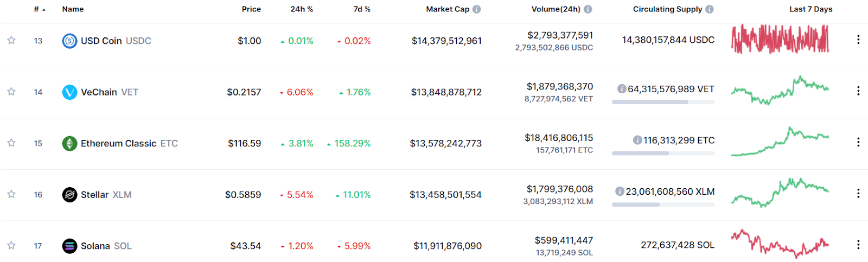Click Stellar supply progress bar
This screenshot has width=868, height=262.
[663, 205]
